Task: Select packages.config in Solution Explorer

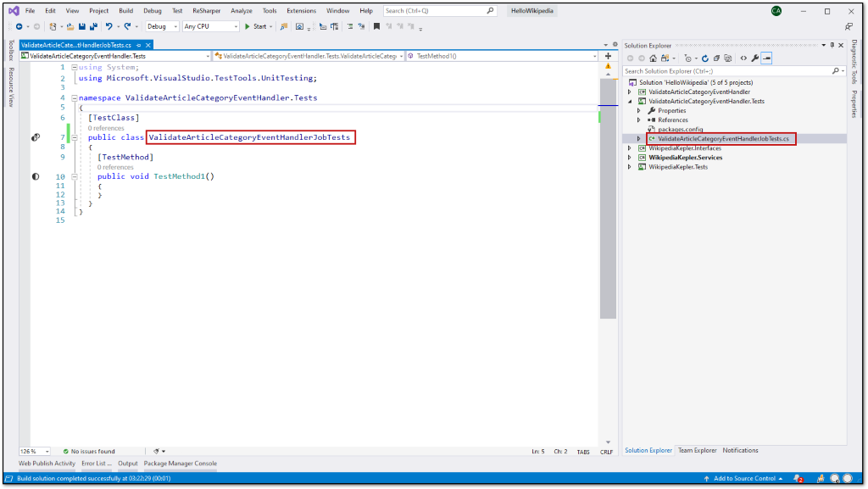Action: [681, 130]
